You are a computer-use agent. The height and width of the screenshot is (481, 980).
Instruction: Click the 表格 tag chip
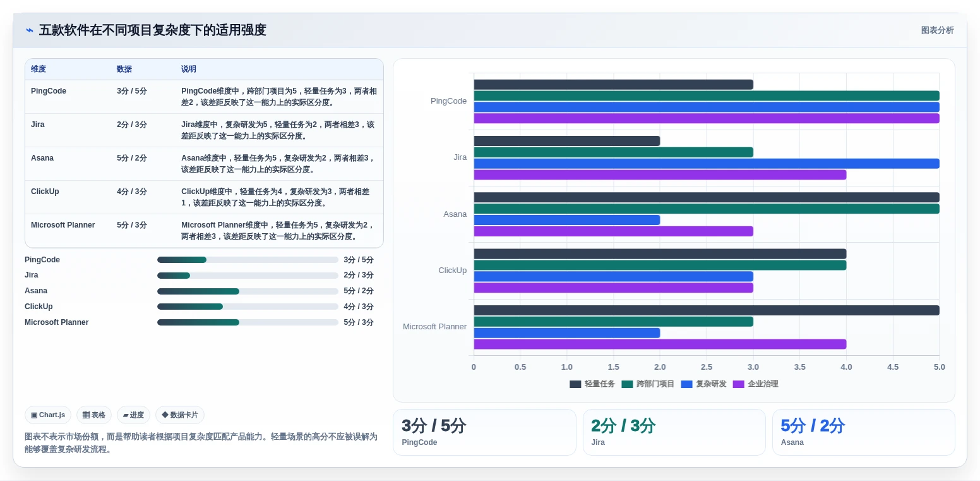(x=94, y=415)
